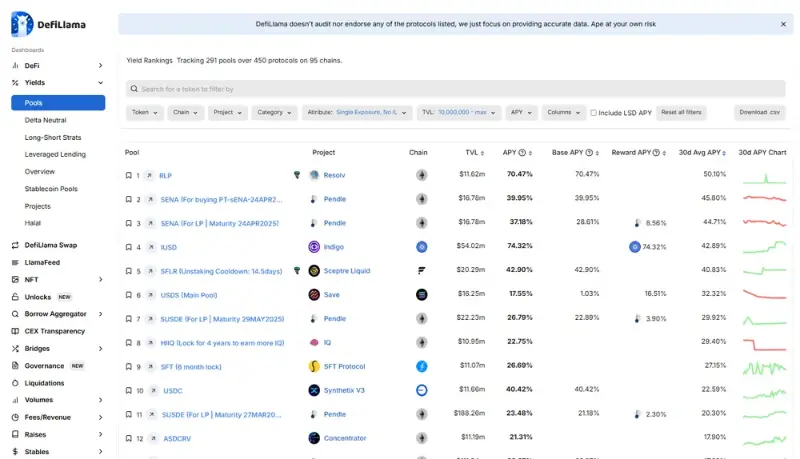Screen dimensions: 800x459
Task: Click the DefiLlama Swap sidebar icon
Action: [15, 245]
